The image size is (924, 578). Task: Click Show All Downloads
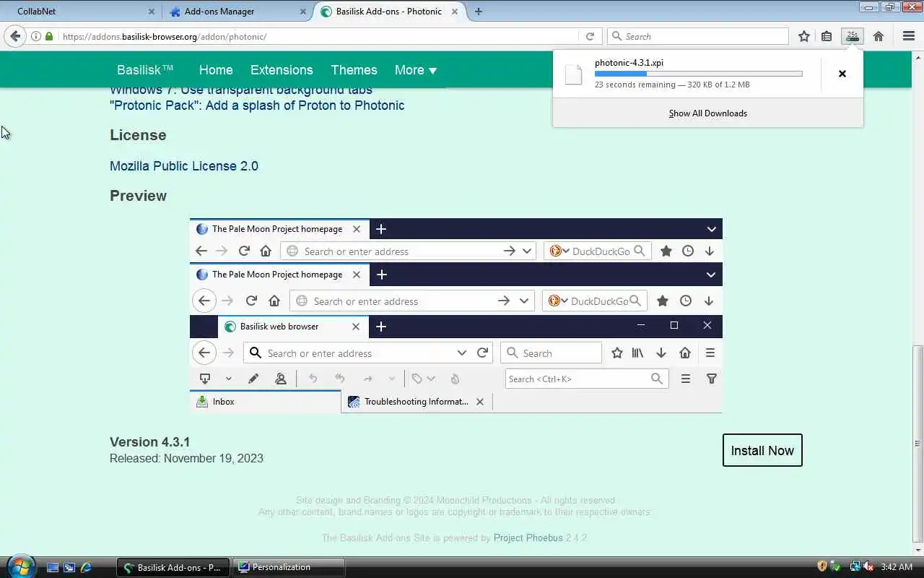pyautogui.click(x=707, y=113)
